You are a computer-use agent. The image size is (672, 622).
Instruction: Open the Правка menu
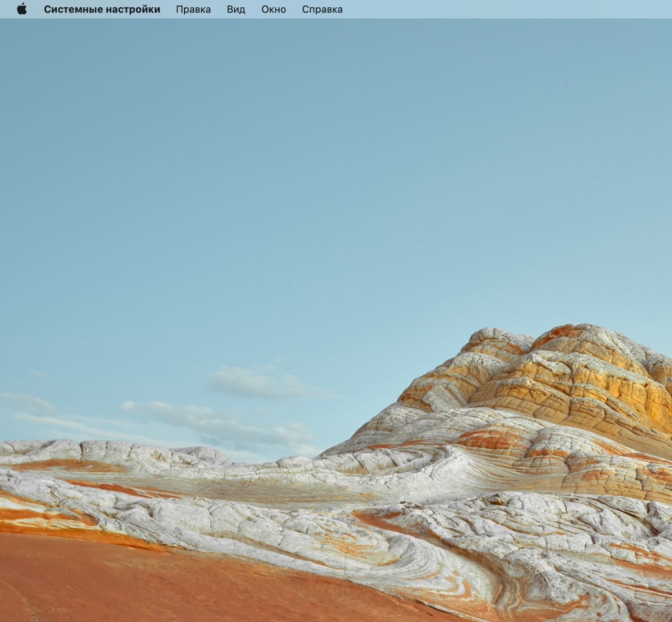[193, 9]
